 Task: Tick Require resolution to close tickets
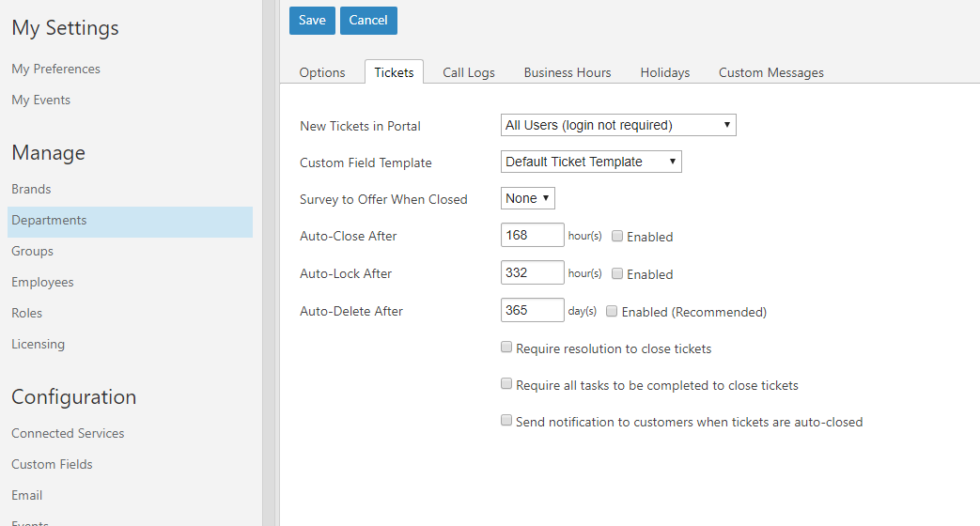[506, 348]
